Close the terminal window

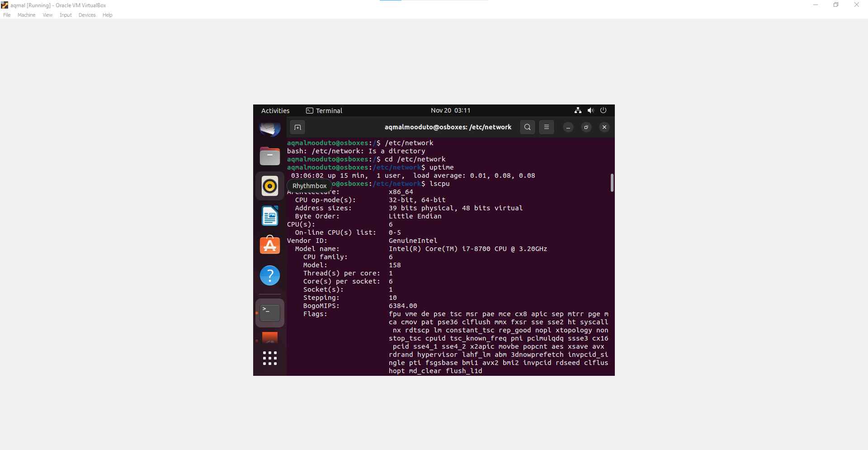(x=604, y=128)
